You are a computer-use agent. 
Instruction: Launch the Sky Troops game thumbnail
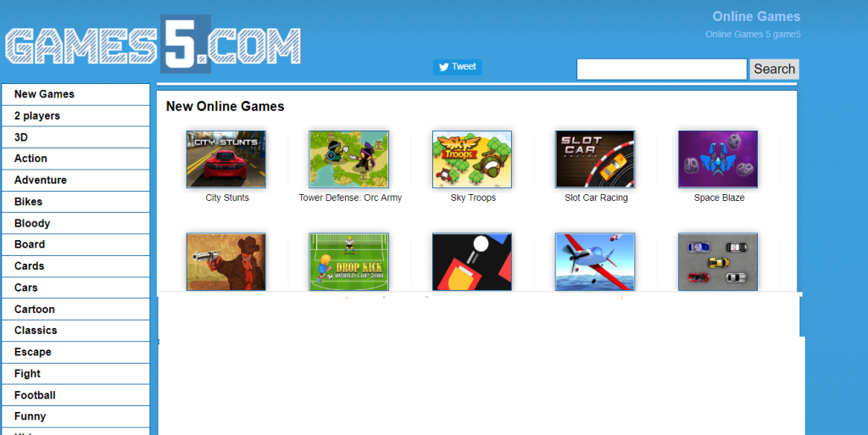(x=471, y=159)
